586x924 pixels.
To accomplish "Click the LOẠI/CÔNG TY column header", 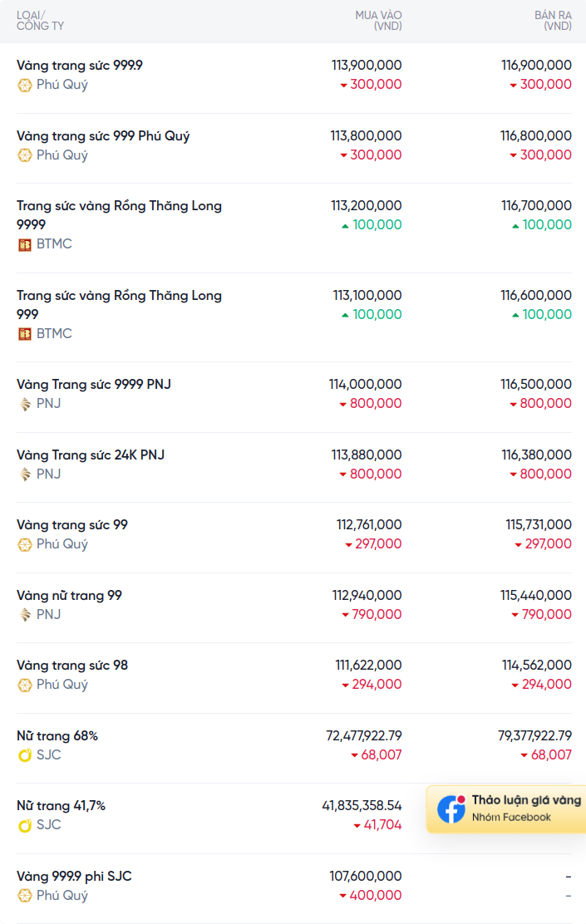I will tap(40, 21).
